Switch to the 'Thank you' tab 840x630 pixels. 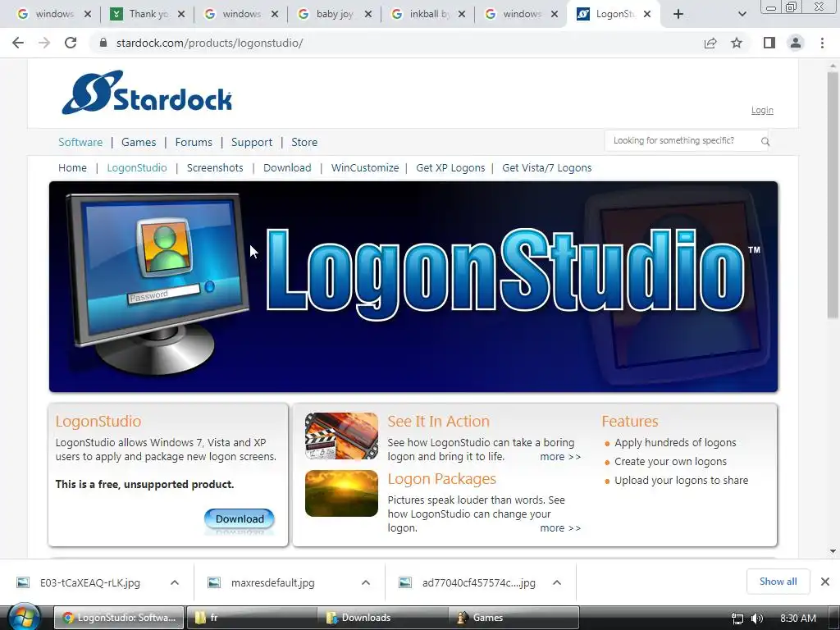147,14
